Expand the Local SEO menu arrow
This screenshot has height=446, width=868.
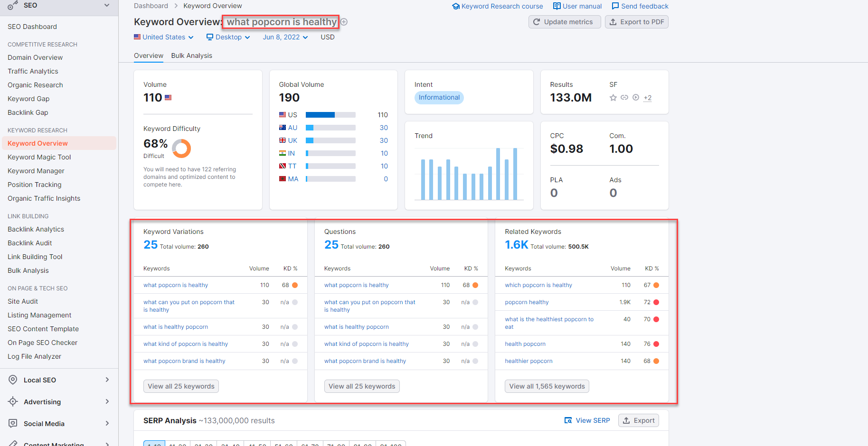pyautogui.click(x=107, y=380)
